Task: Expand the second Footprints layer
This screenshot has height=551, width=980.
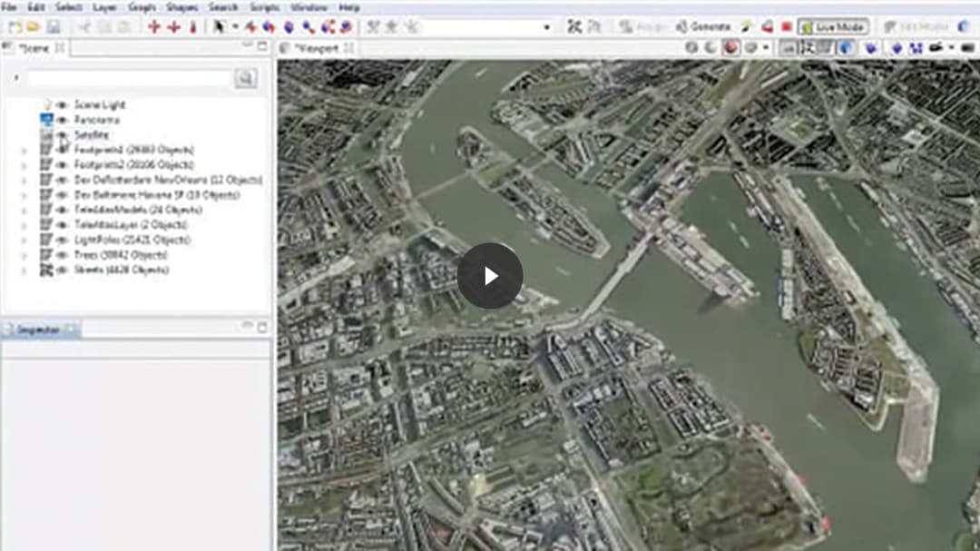Action: coord(24,165)
